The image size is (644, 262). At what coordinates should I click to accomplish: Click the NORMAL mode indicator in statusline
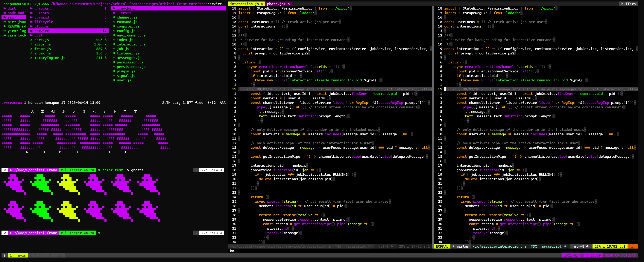442,246
